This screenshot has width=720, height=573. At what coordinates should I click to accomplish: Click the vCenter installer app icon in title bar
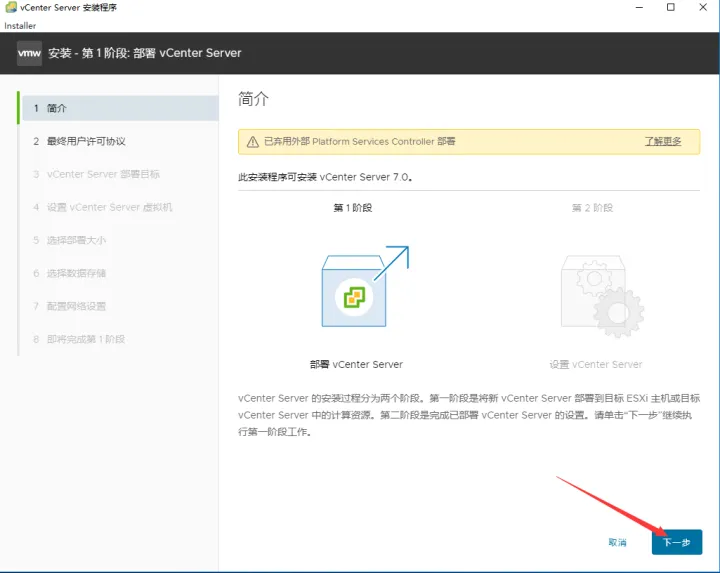(x=11, y=7)
